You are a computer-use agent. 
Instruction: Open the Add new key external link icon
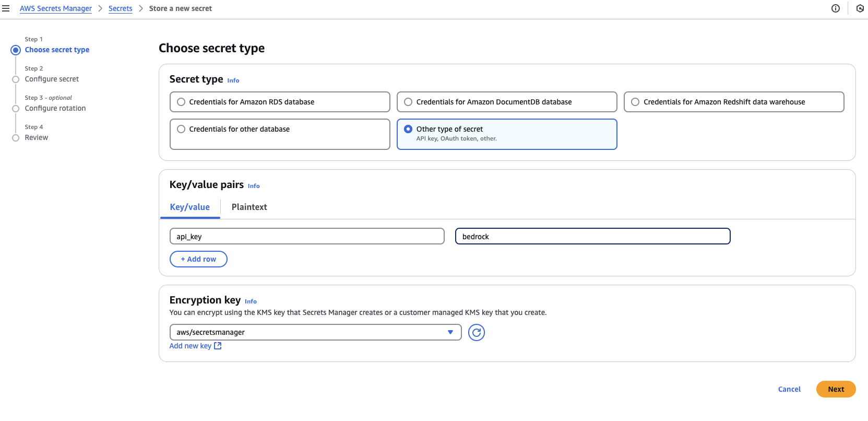(x=218, y=346)
